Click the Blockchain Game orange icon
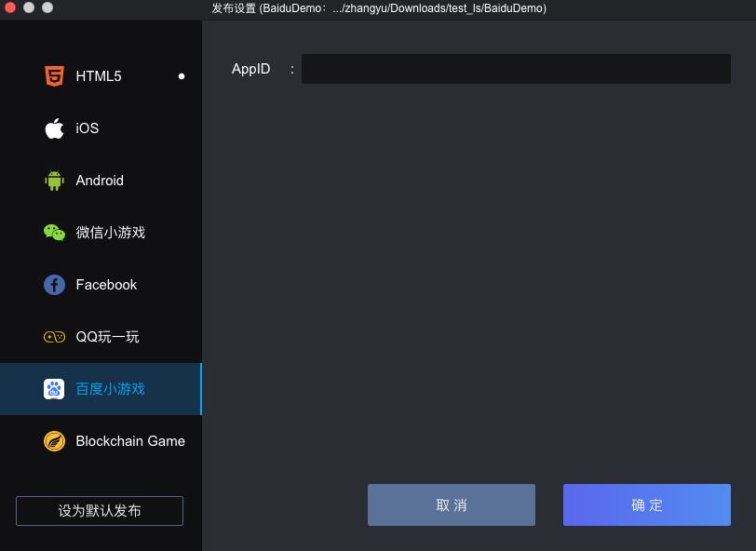The height and width of the screenshot is (551, 756). (x=54, y=441)
